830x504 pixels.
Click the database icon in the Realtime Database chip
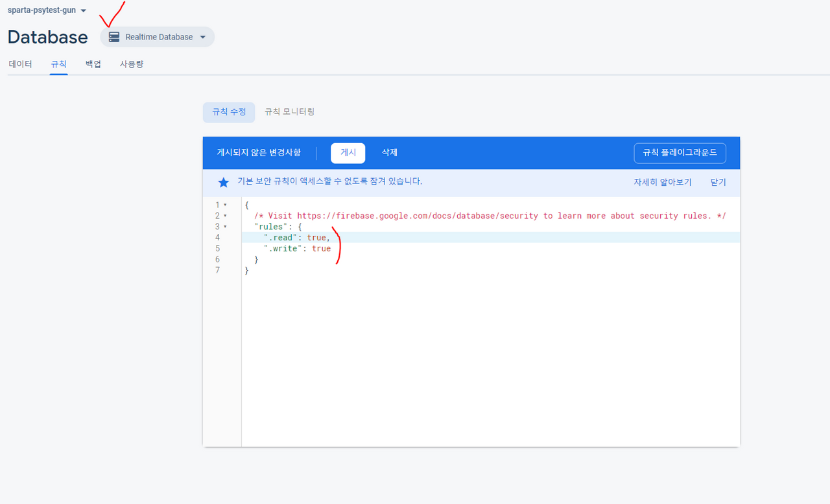point(114,37)
